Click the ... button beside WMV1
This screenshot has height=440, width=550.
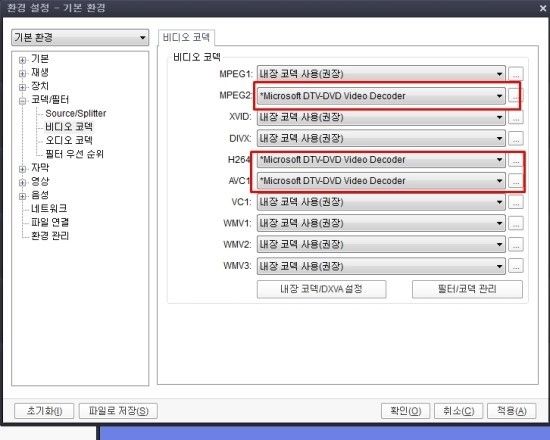pos(516,224)
